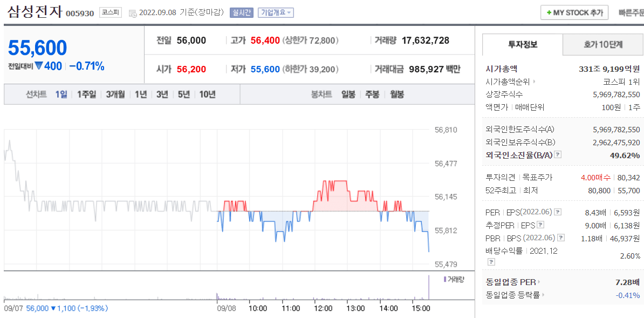Click the 시가총액 value 331조 9,199억원

click(609, 69)
